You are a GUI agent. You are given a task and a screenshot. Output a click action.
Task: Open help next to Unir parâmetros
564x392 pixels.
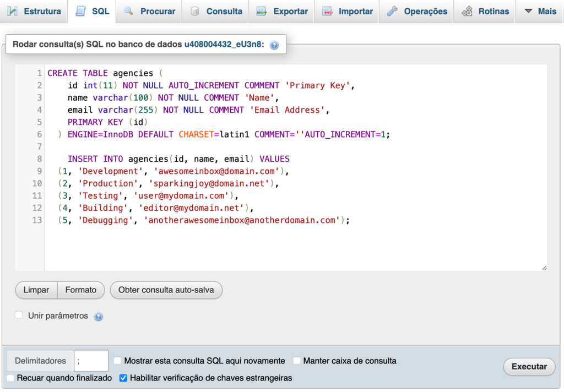[x=98, y=316]
